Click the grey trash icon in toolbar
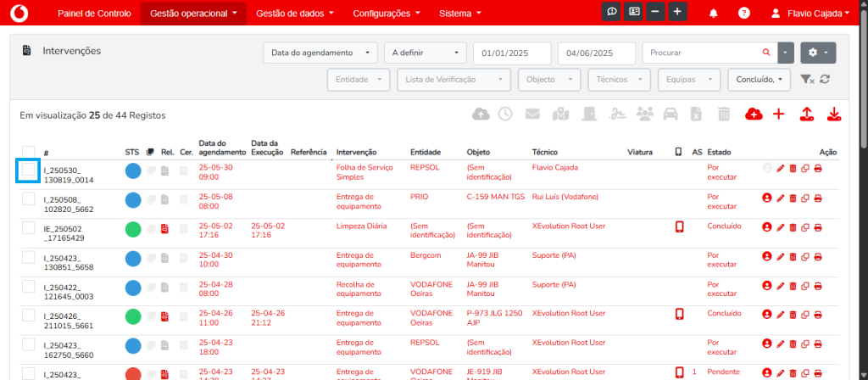868x380 pixels. coord(724,115)
